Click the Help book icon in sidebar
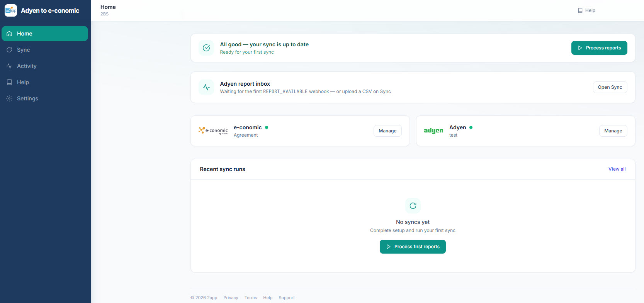This screenshot has height=303, width=644. click(x=9, y=82)
